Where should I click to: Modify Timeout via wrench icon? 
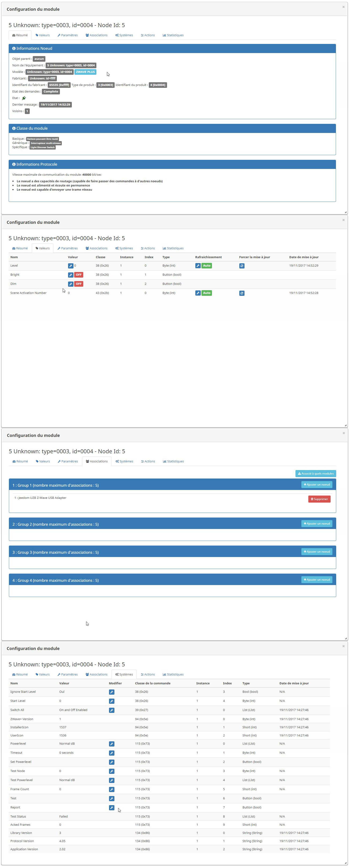111,753
